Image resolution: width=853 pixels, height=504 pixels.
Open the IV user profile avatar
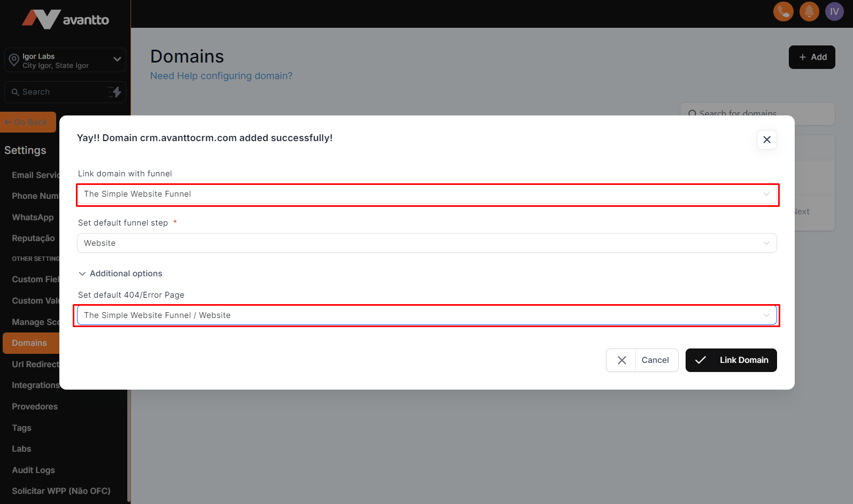[x=834, y=11]
